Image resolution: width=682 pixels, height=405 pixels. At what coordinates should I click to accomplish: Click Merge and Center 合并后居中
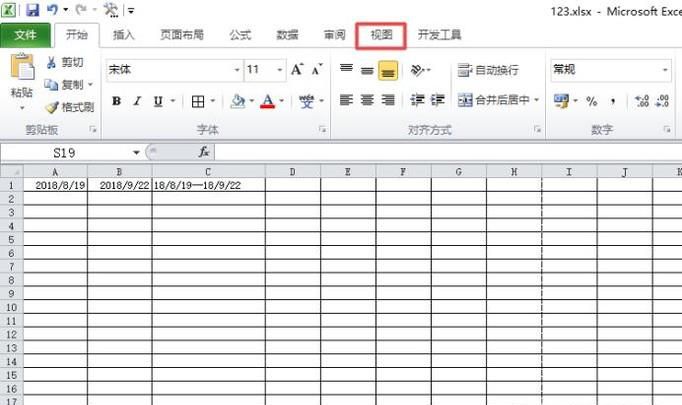pos(494,100)
